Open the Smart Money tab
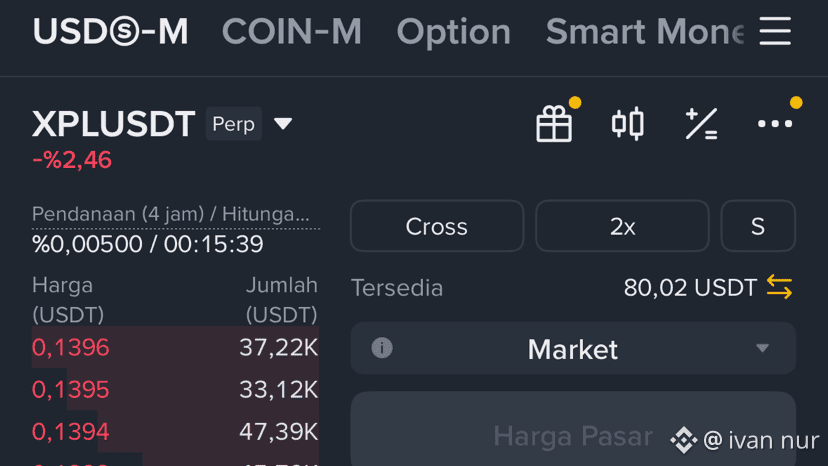 (x=645, y=32)
